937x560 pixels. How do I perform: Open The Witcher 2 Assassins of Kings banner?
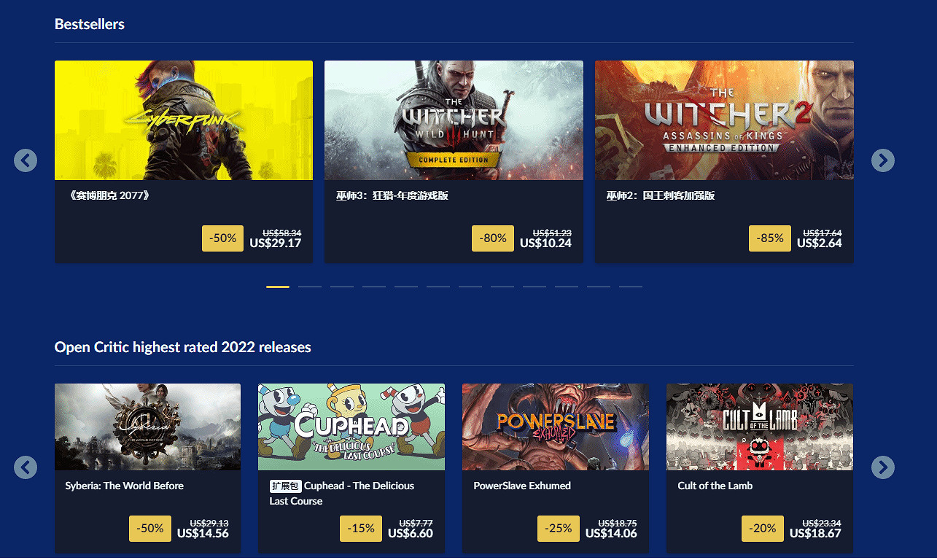pyautogui.click(x=724, y=120)
